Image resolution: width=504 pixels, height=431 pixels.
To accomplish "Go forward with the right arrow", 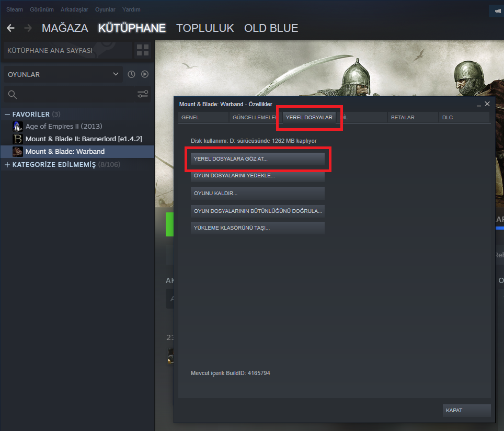I will point(28,28).
